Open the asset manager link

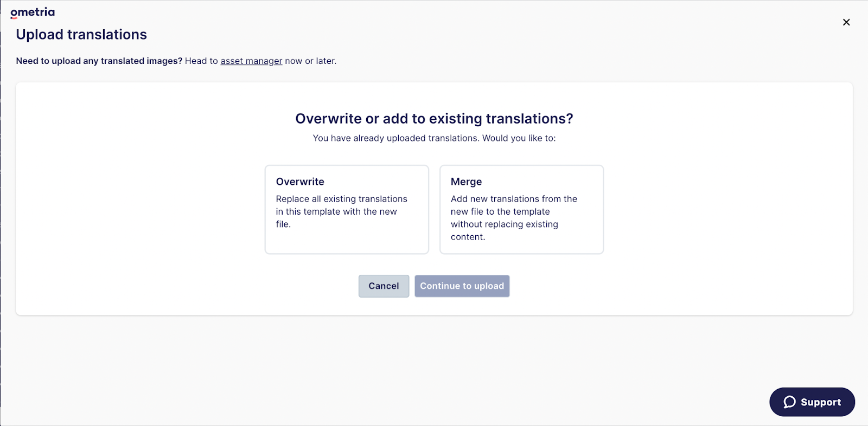(x=251, y=61)
